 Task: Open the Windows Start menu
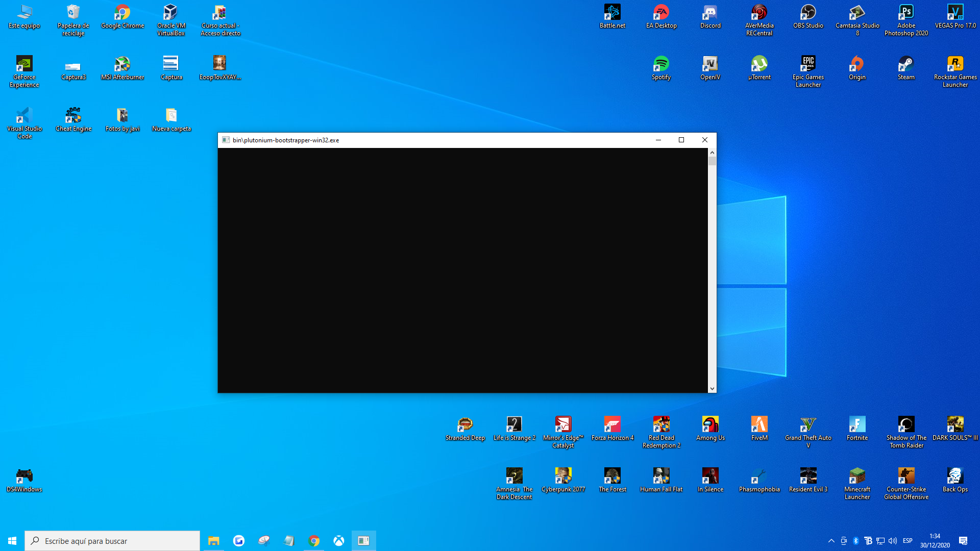point(12,541)
